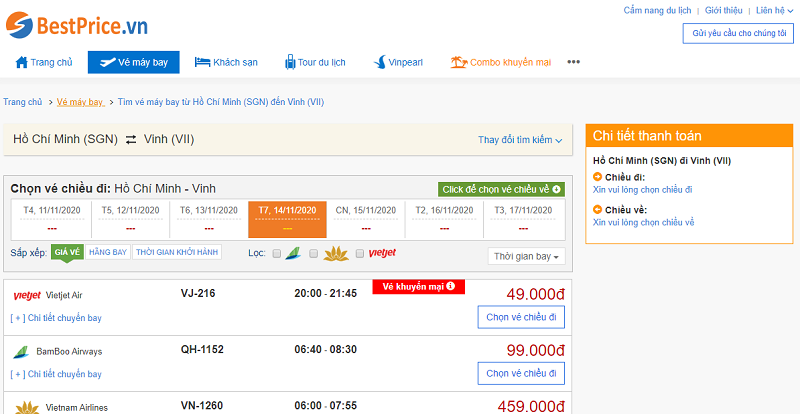Click Vé máy bay in breadcrumb
The width and height of the screenshot is (800, 414).
tap(80, 102)
